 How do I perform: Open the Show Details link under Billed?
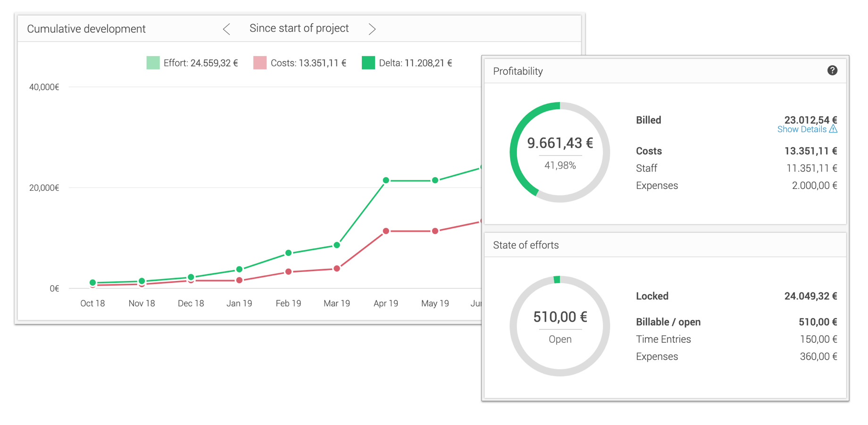pos(801,129)
